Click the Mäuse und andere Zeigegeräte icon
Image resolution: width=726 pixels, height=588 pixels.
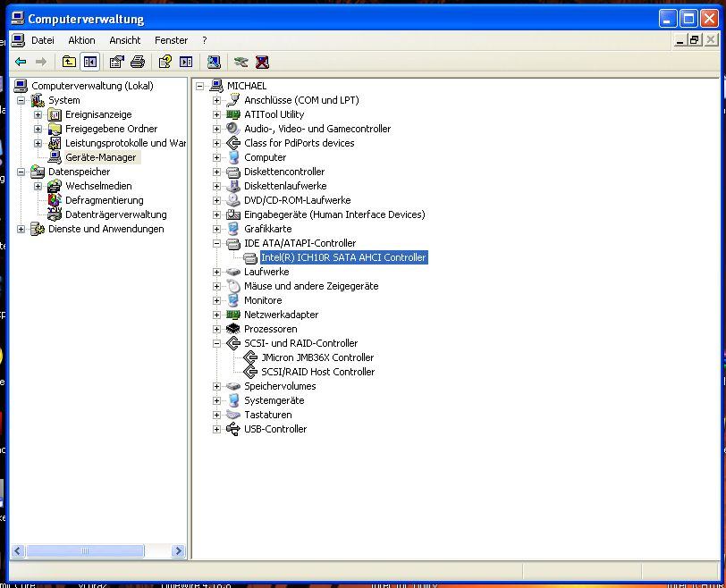(233, 286)
